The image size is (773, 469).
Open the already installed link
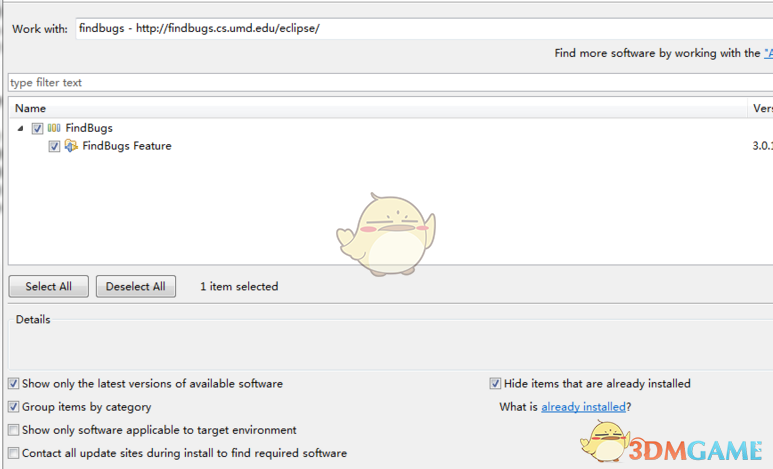tap(584, 407)
